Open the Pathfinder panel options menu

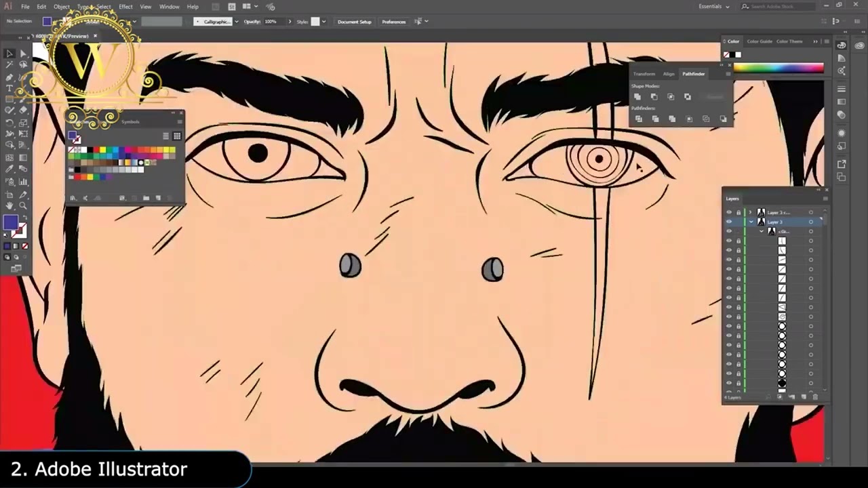click(728, 74)
